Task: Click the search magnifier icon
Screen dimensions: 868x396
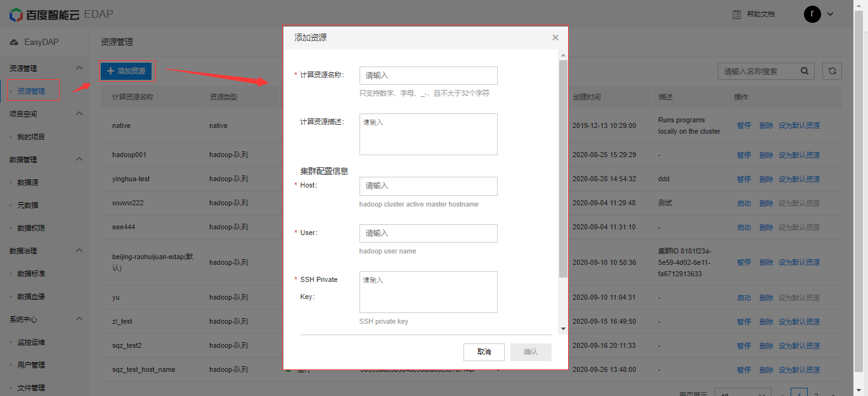Action: [x=805, y=72]
